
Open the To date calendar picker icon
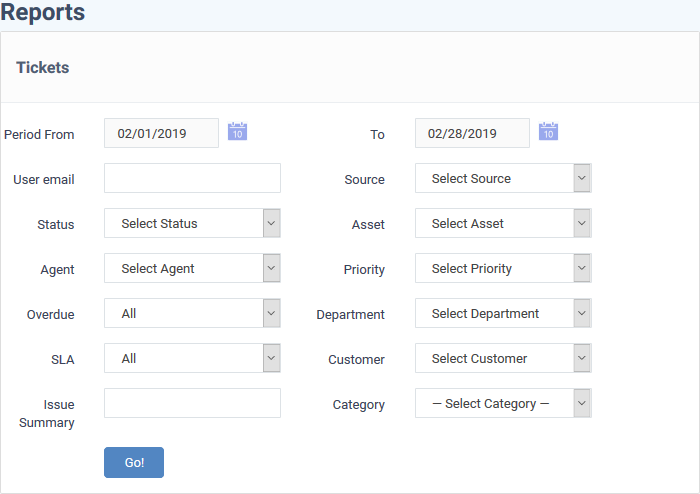[x=548, y=132]
